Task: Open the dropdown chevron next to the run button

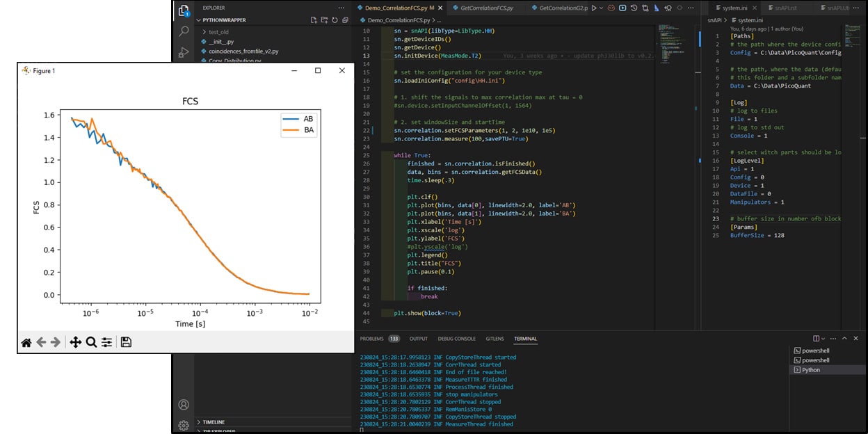Action: pos(602,8)
